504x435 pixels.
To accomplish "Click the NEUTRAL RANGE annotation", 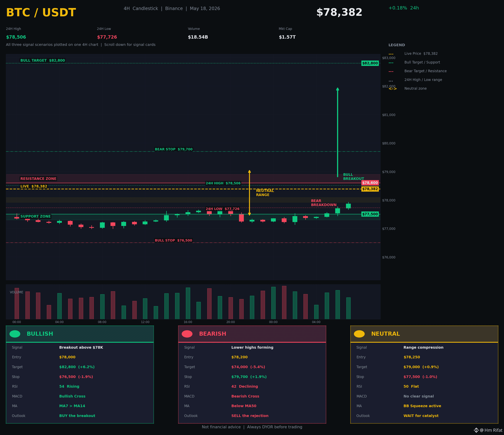I will (x=265, y=193).
